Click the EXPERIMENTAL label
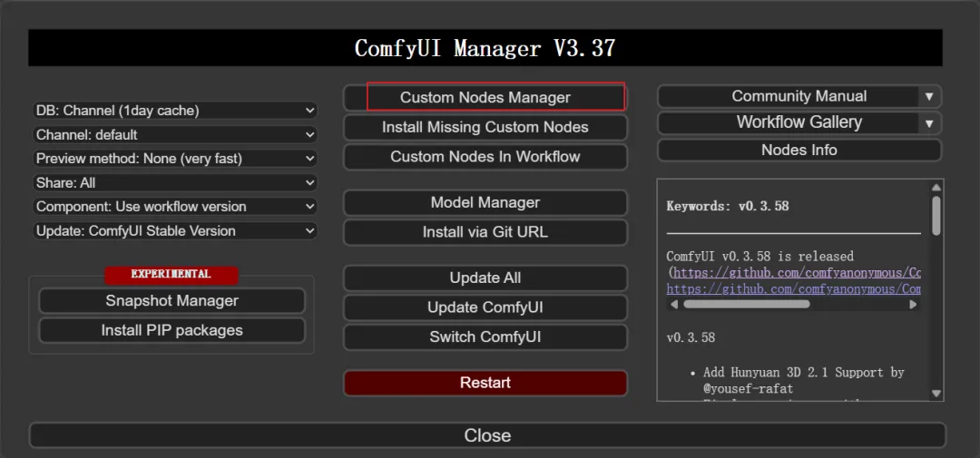The width and height of the screenshot is (980, 458). [171, 274]
